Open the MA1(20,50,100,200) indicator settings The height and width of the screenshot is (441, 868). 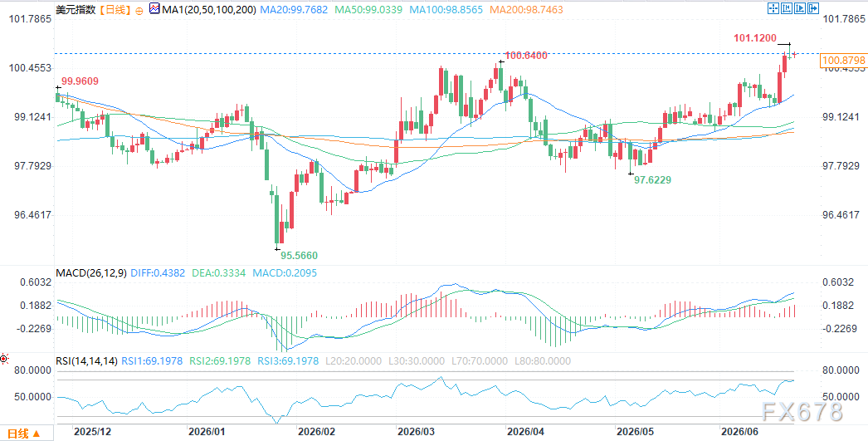pyautogui.click(x=210, y=9)
